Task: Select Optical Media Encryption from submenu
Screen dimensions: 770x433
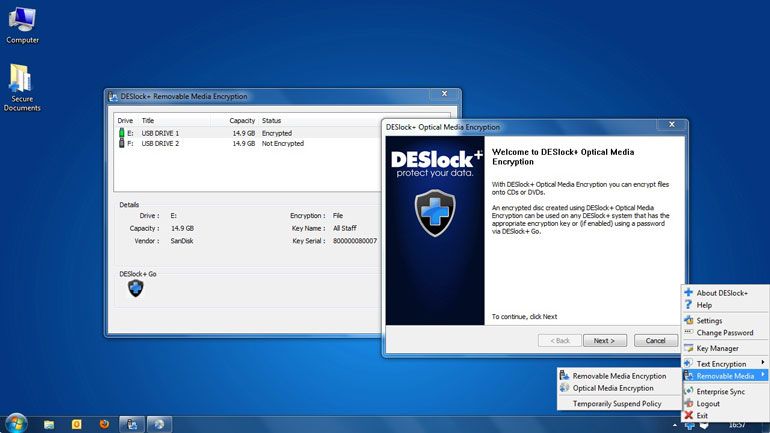Action: click(x=613, y=388)
